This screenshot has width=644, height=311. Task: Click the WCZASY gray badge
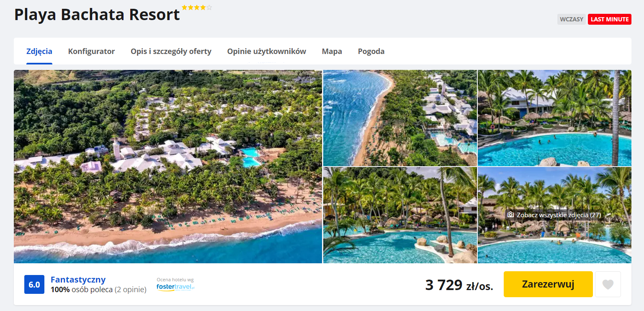point(571,19)
